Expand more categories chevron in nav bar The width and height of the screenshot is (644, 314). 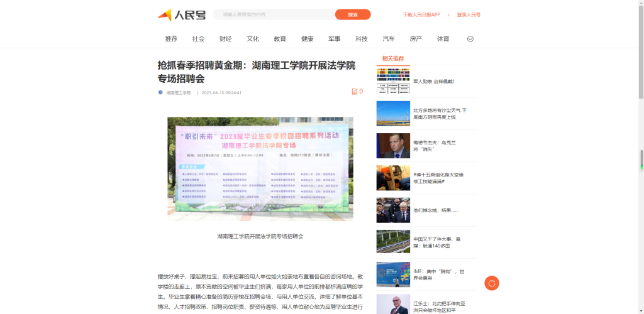tap(470, 39)
